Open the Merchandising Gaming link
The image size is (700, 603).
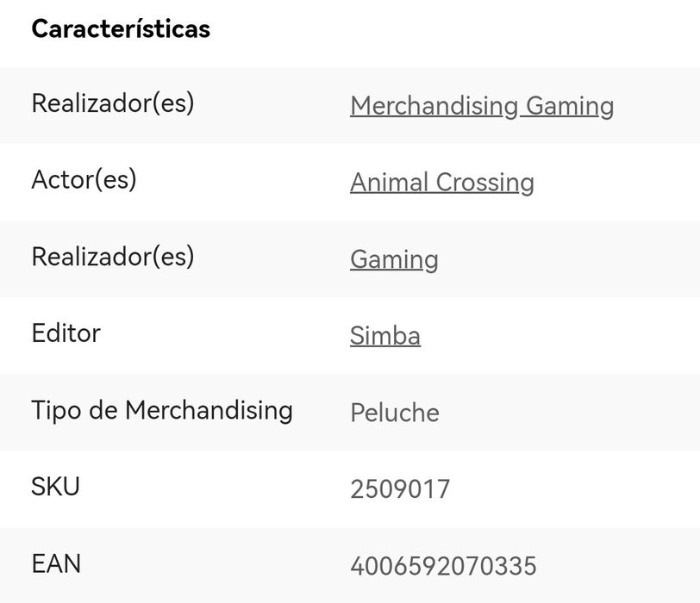[481, 106]
